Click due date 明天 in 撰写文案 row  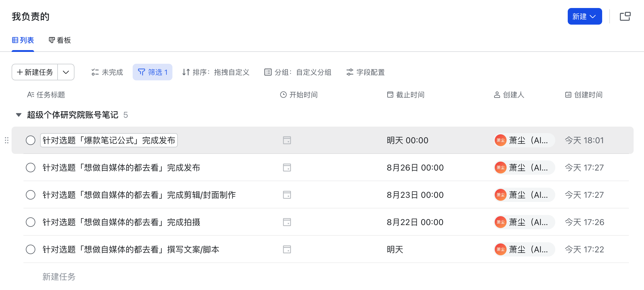[395, 249]
